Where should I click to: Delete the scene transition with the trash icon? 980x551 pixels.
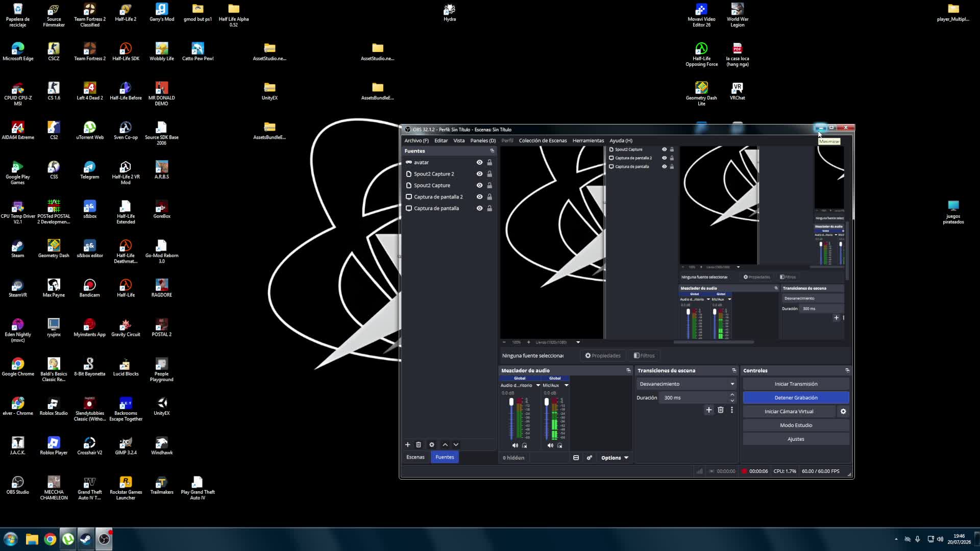(x=721, y=410)
